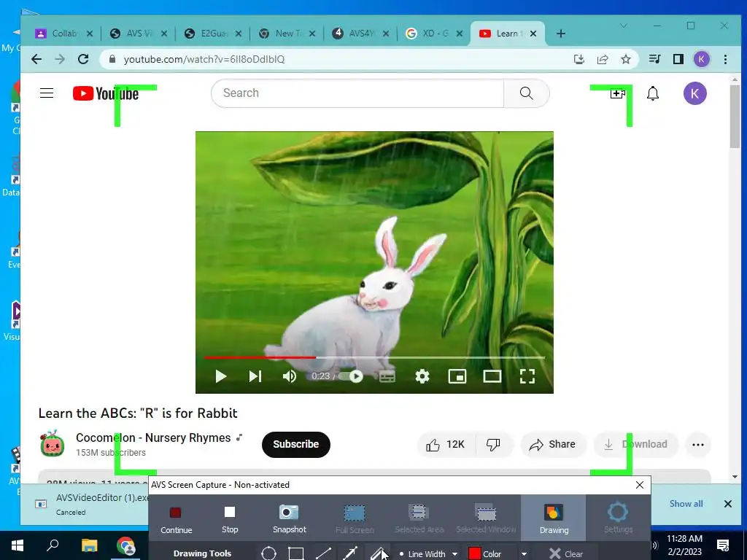Toggle Chrome side panel

(x=678, y=59)
